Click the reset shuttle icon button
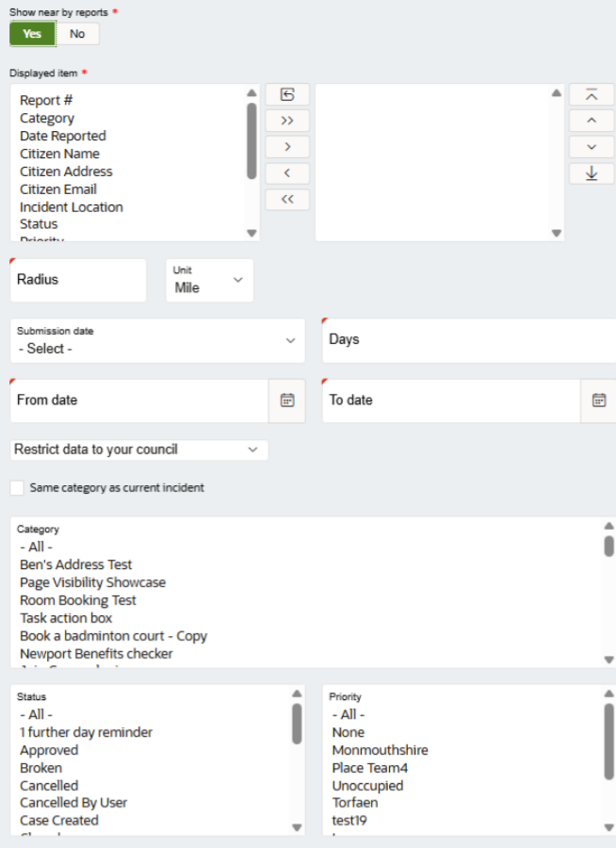Screen dimensions: 616x848 coord(287,94)
